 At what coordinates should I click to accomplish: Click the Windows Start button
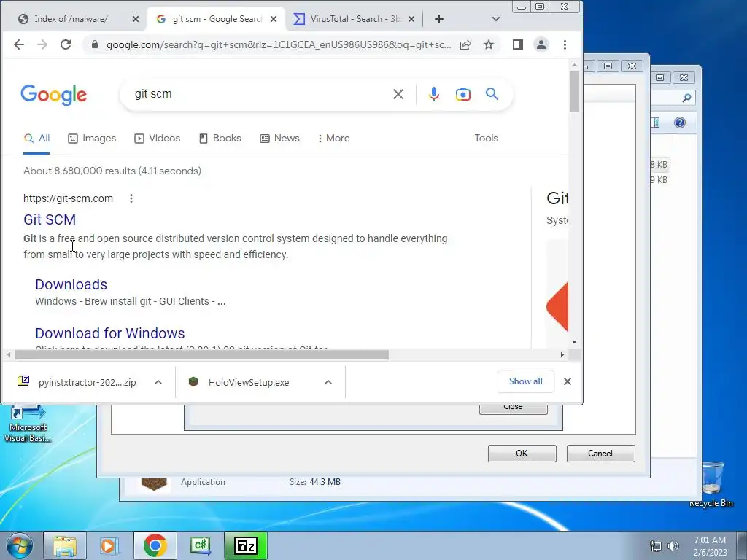coord(20,545)
